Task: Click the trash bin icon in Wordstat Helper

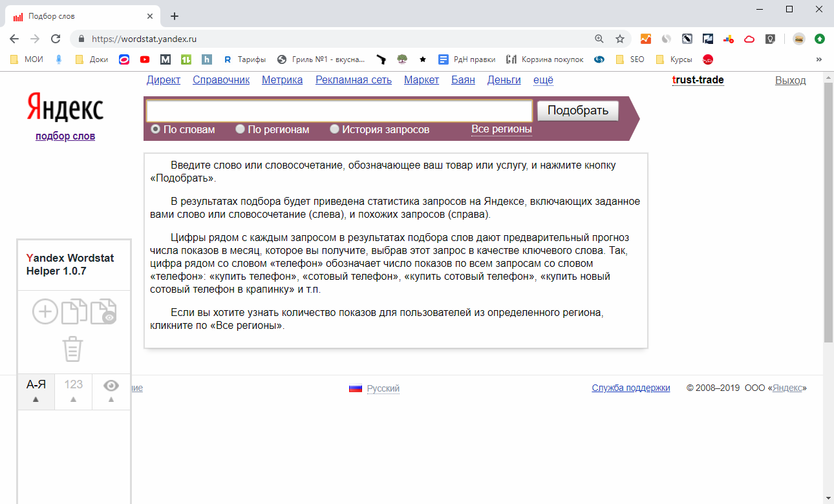Action: coord(73,349)
